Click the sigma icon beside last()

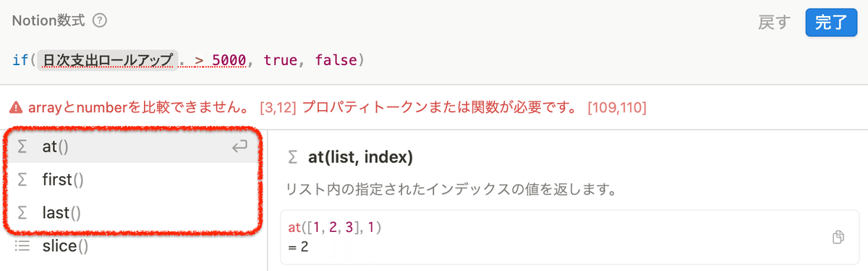pos(22,212)
